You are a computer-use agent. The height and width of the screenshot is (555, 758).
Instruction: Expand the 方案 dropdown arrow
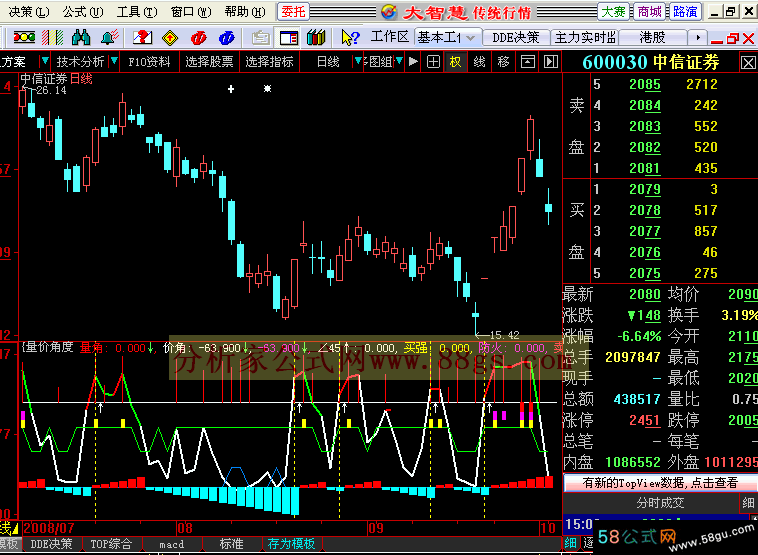pyautogui.click(x=45, y=61)
